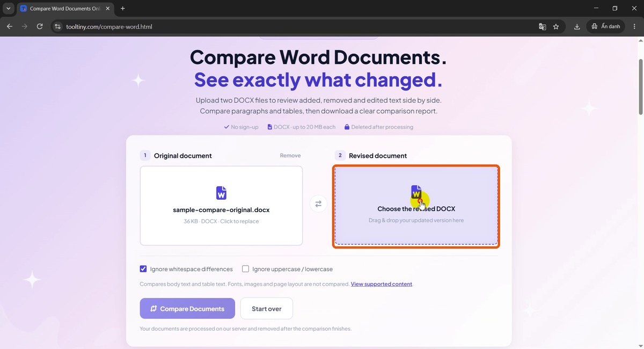Image resolution: width=644 pixels, height=349 pixels.
Task: Click the "Original document" label
Action: click(183, 156)
